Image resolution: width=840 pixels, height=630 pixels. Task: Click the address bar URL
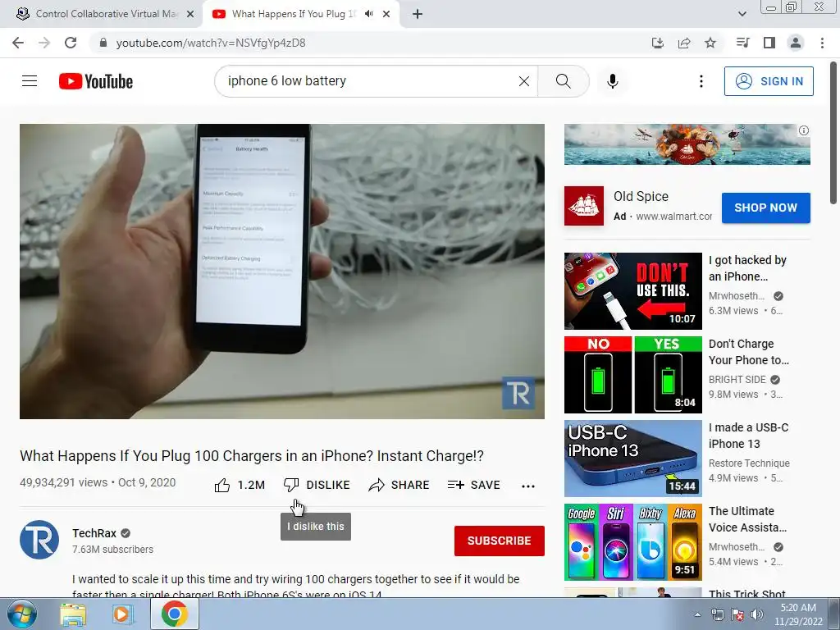pyautogui.click(x=211, y=43)
